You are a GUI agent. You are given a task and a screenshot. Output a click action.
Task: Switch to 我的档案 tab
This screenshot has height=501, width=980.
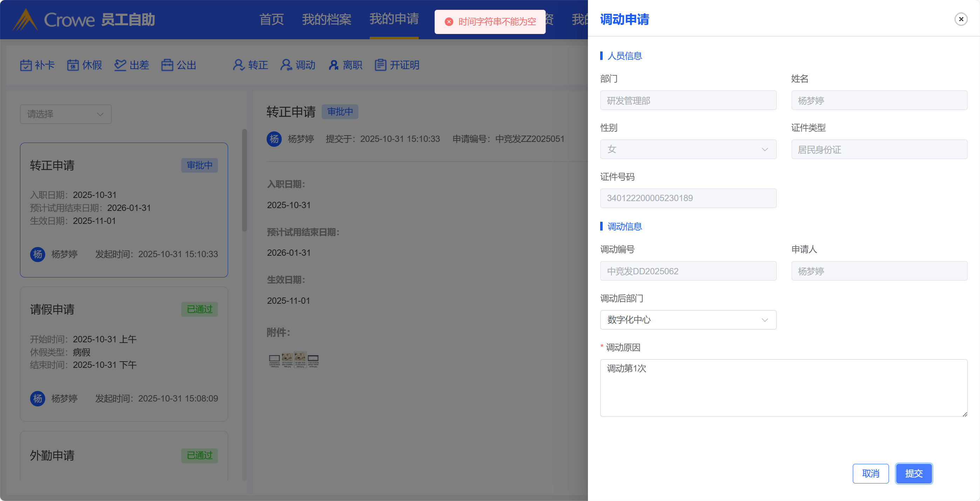327,19
